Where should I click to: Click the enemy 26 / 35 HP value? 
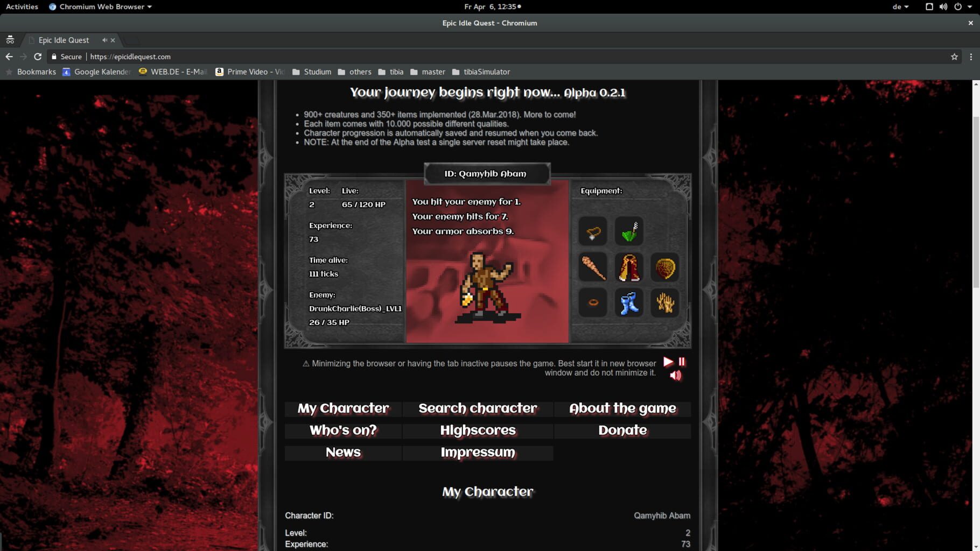(329, 322)
